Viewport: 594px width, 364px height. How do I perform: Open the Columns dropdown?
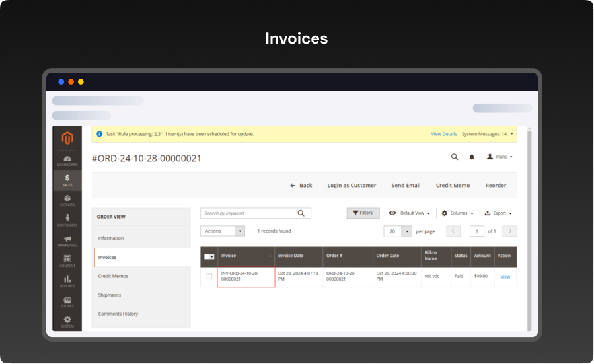point(457,213)
